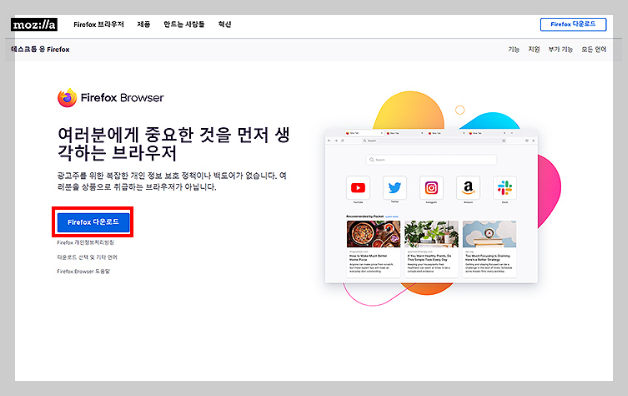Open the 'Firefox 개인정보처리방침' link
Viewport: 628px width, 396px height.
tap(85, 243)
